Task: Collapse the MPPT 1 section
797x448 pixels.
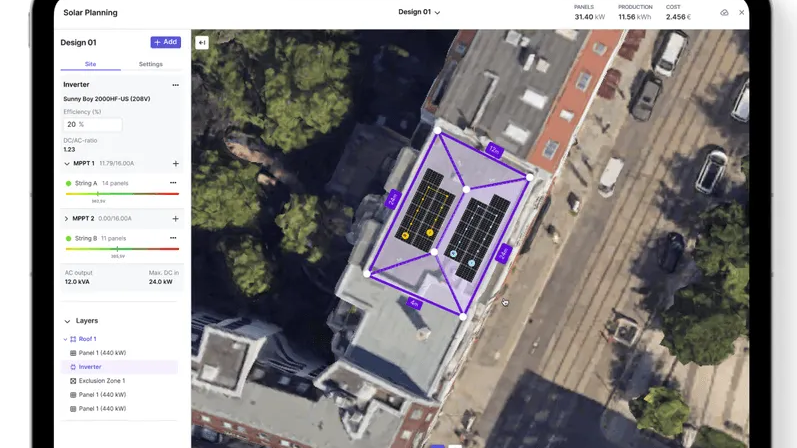Action: pyautogui.click(x=67, y=163)
